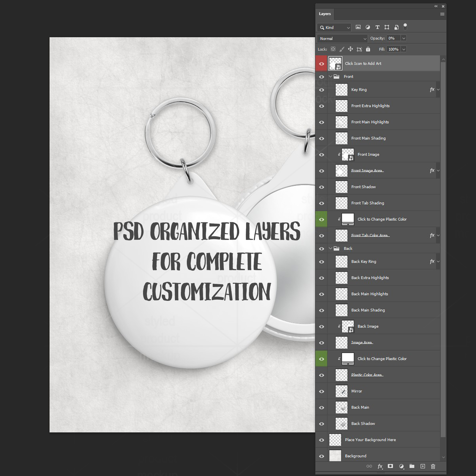476x476 pixels.
Task: Click the pixel layer filter icon
Action: pyautogui.click(x=358, y=27)
